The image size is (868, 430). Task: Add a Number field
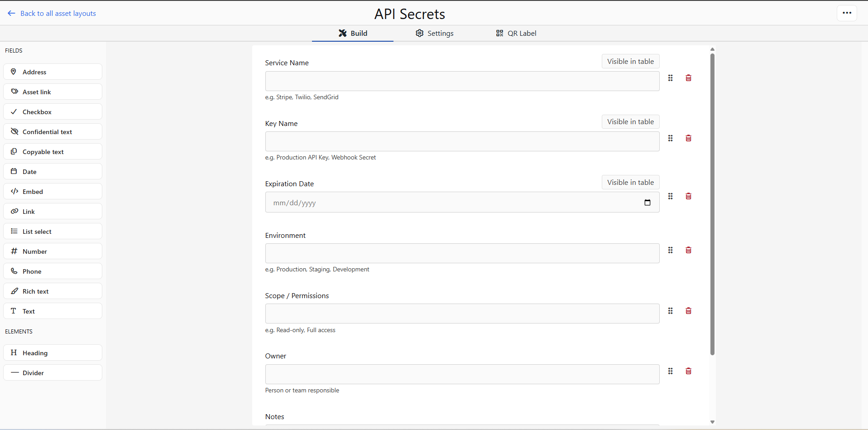coord(53,251)
